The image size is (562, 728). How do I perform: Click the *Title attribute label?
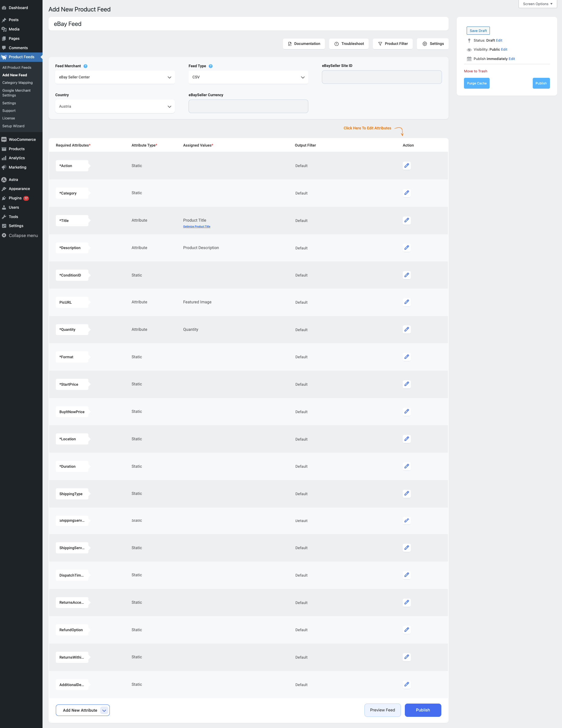[72, 221]
